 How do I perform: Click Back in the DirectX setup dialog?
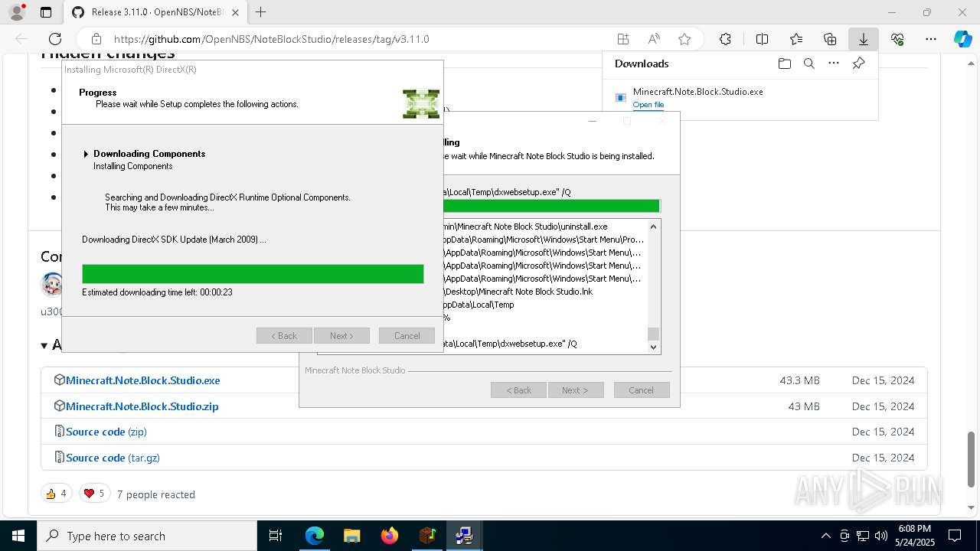pyautogui.click(x=284, y=336)
